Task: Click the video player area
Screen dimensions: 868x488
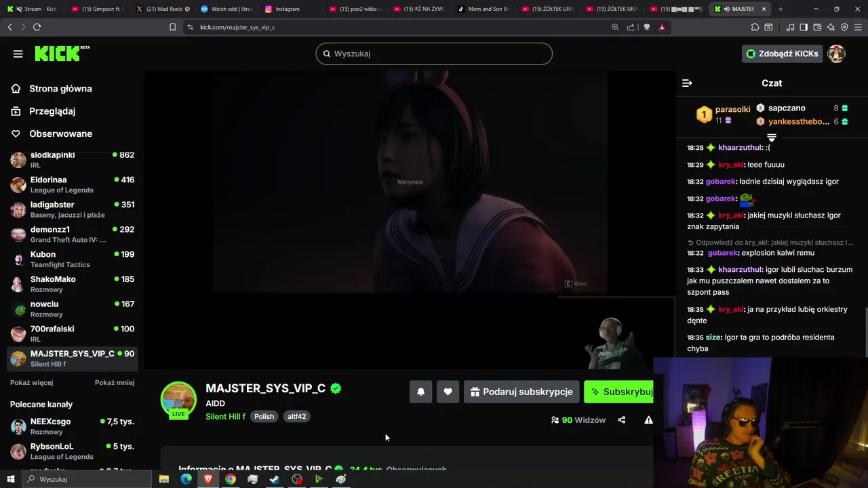Action: click(x=410, y=220)
